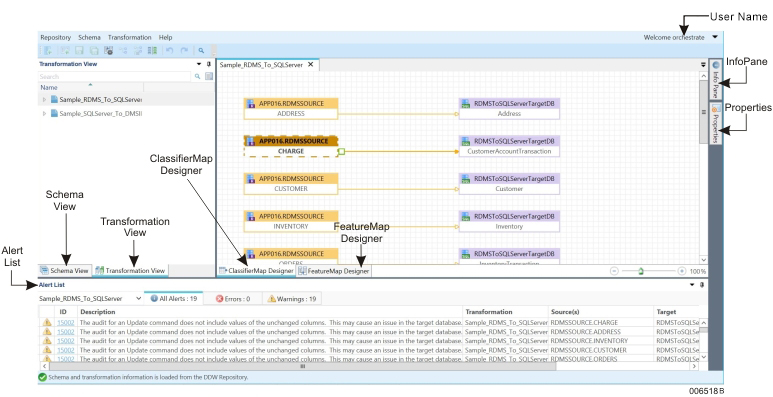The image size is (773, 397).
Task: Show the Errors : 0 tab
Action: tap(233, 299)
